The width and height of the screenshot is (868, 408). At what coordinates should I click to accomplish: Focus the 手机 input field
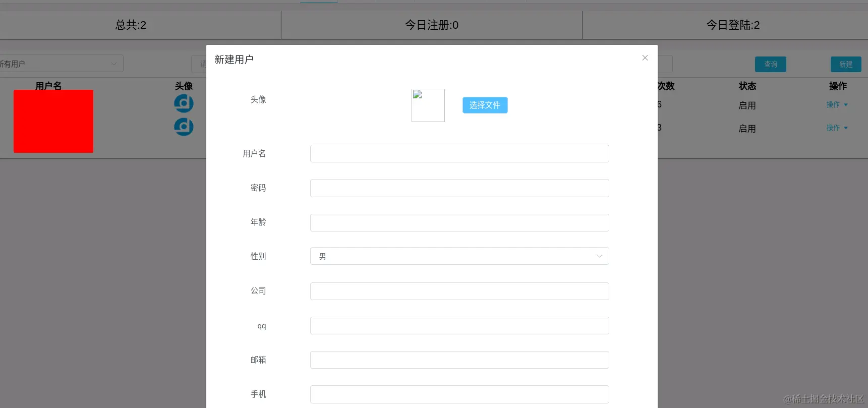click(459, 394)
